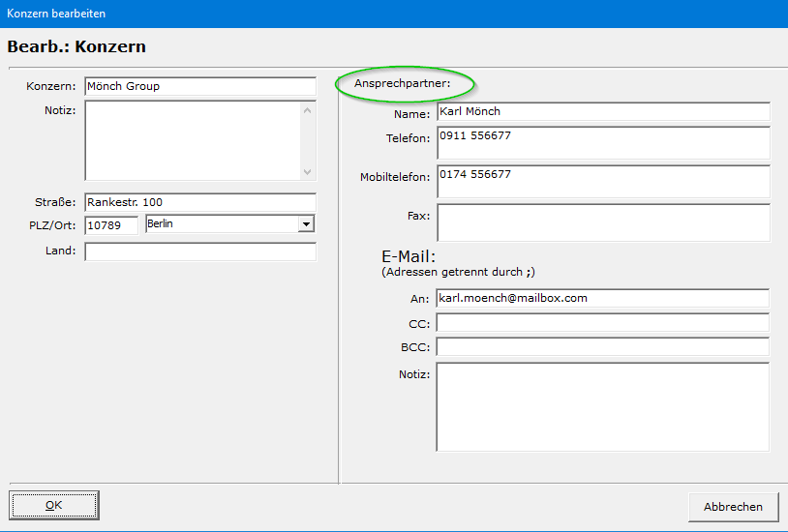Click the An email address field
This screenshot has height=532, width=788.
click(x=602, y=298)
